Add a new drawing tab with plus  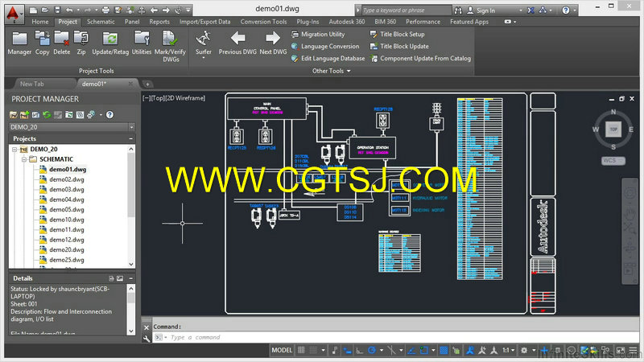tap(147, 84)
